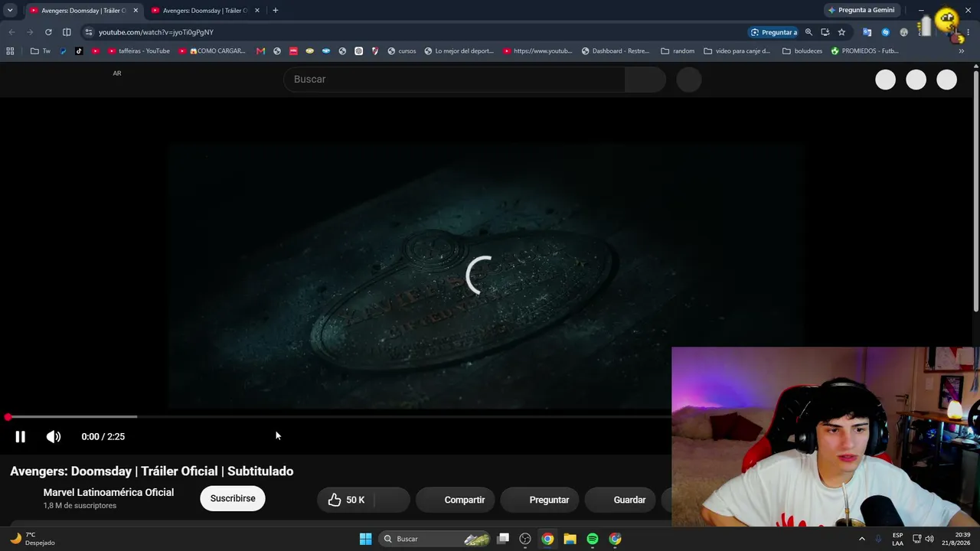Click the taskbar Buscar search box

click(435, 539)
